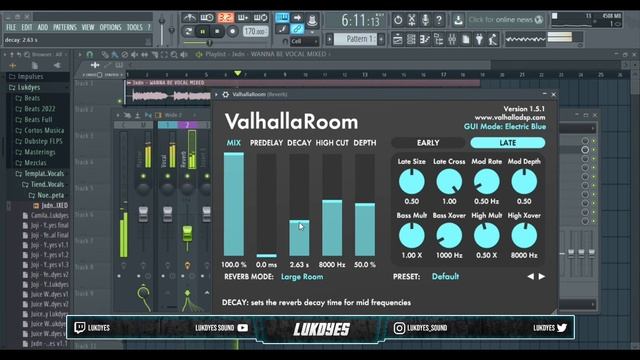Switch to the EARLY tab in ValhallaRoom
640x360 pixels.
(428, 143)
